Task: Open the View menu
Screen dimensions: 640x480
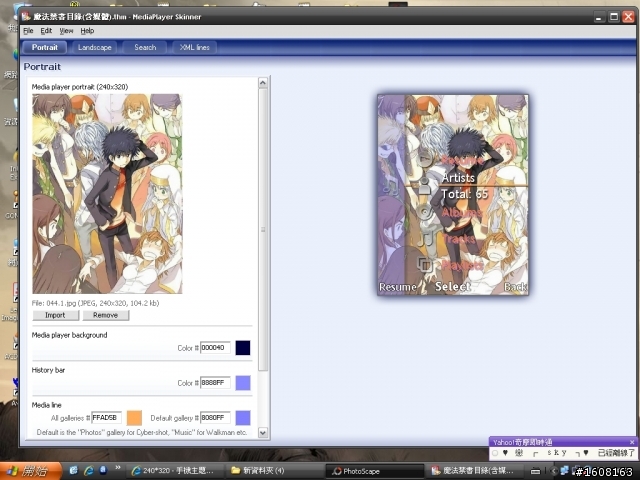Action: pyautogui.click(x=66, y=31)
